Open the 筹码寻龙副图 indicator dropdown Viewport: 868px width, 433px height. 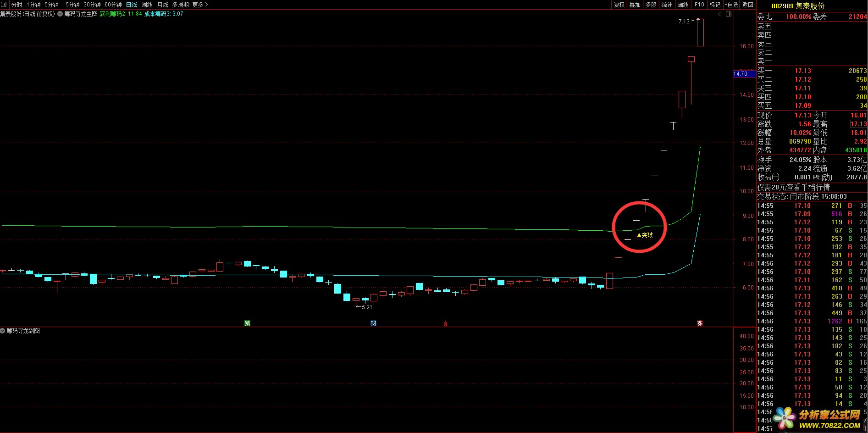tap(3, 331)
